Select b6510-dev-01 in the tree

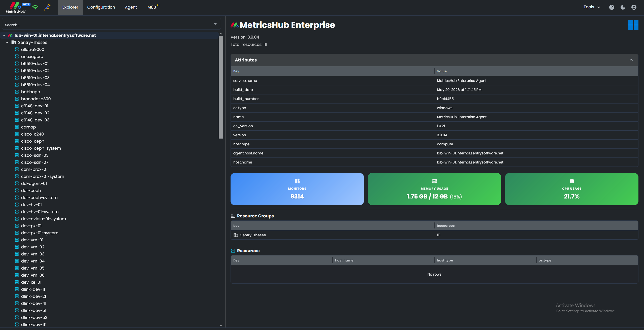(35, 63)
